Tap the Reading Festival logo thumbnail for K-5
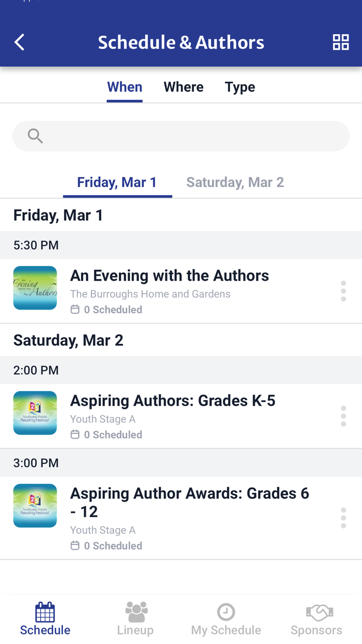The width and height of the screenshot is (362, 644). click(x=35, y=413)
